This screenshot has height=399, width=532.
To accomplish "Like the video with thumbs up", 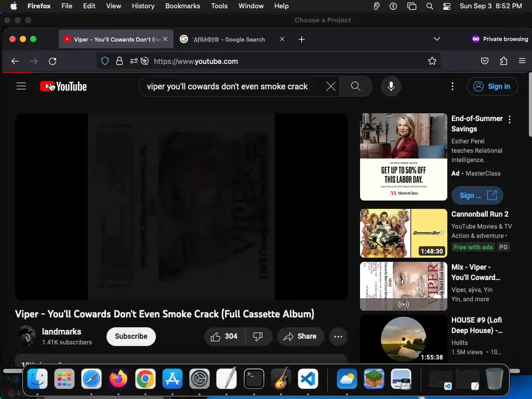I will coord(224,337).
